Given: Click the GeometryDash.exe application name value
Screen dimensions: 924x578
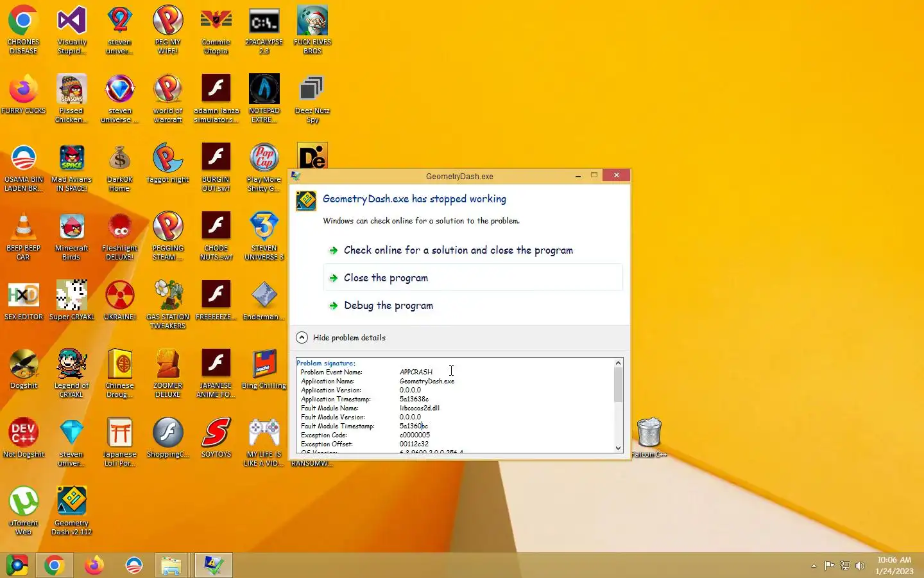Looking at the screenshot, I should click(x=427, y=381).
